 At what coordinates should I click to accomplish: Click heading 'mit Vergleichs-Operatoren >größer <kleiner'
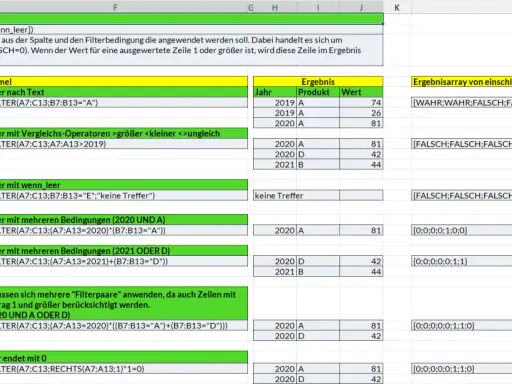[124, 133]
